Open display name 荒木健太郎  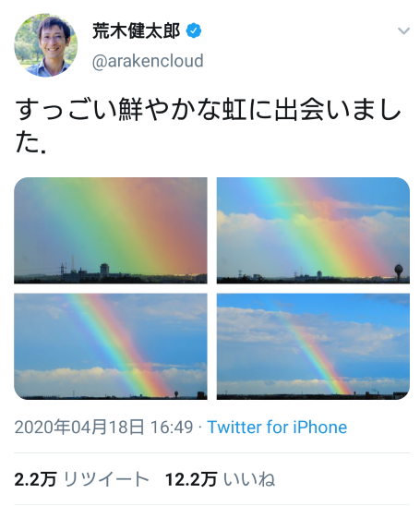(x=136, y=31)
